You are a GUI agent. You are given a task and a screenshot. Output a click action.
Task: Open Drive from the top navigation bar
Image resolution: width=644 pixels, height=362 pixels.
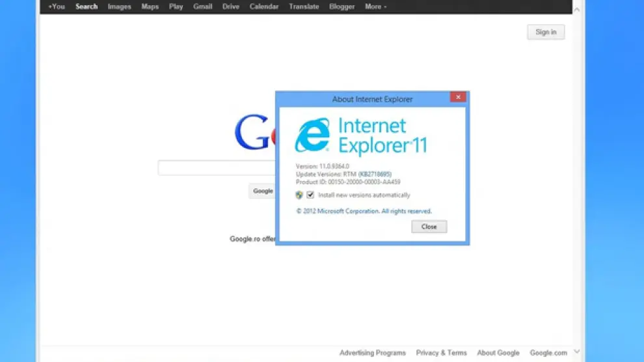231,7
